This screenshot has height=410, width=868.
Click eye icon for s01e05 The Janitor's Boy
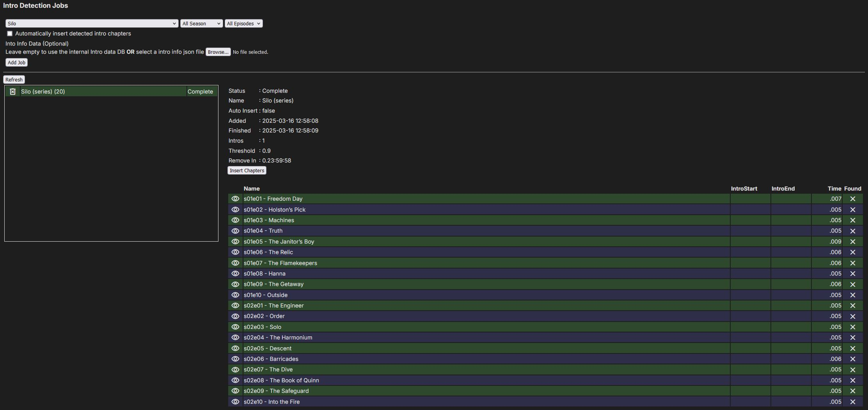pos(235,242)
